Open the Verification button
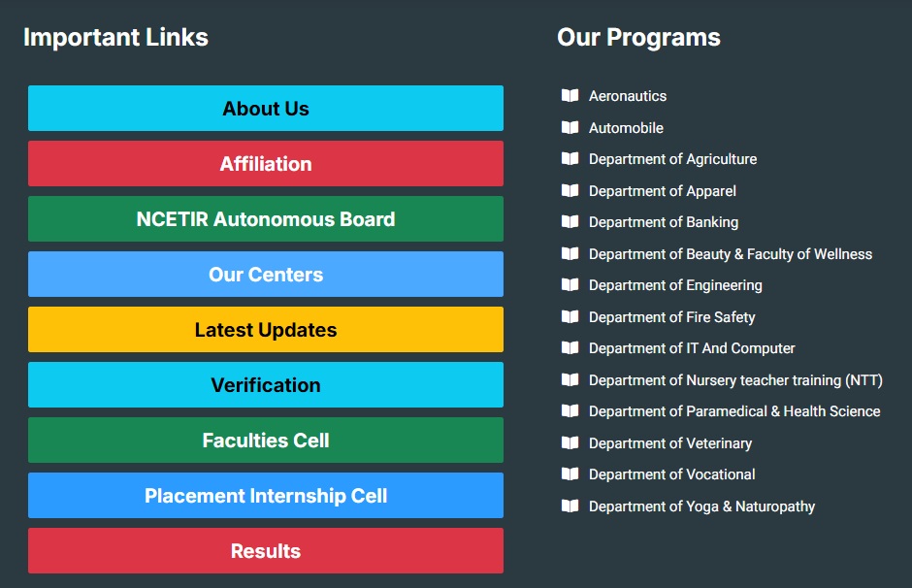Image resolution: width=912 pixels, height=588 pixels. pyautogui.click(x=266, y=384)
